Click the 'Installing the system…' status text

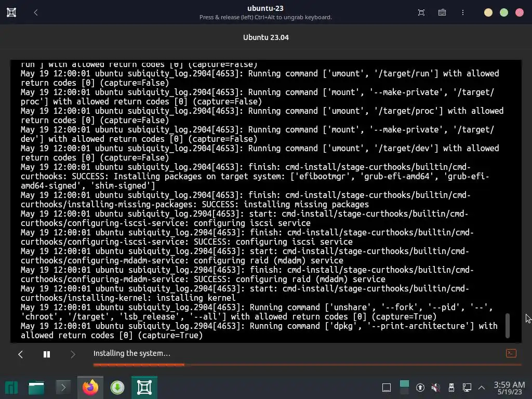point(131,353)
